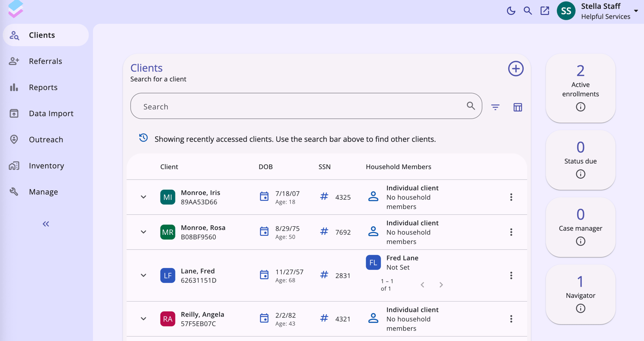
Task: Add new client with plus icon
Action: (x=516, y=69)
